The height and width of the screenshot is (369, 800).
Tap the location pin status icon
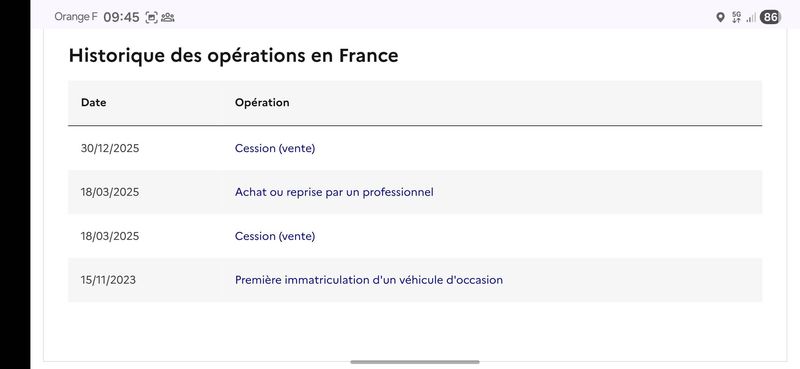point(720,17)
